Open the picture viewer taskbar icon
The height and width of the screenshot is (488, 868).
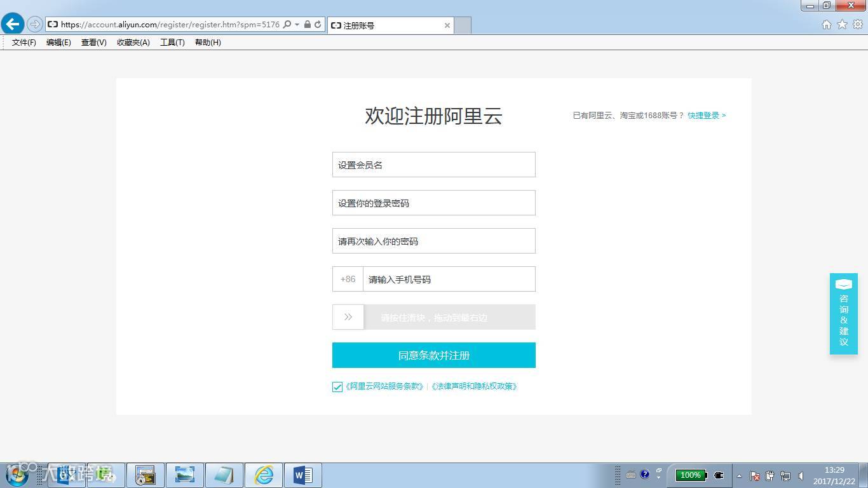[x=185, y=475]
